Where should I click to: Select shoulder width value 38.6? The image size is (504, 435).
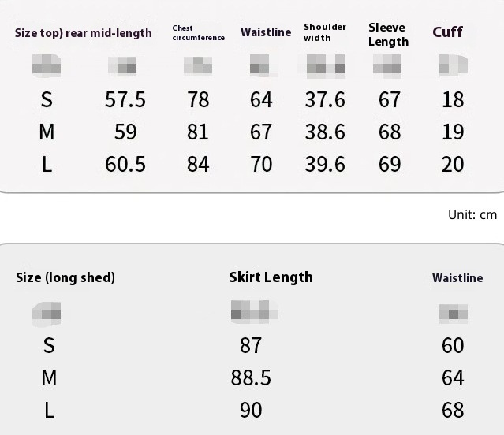[x=325, y=132]
